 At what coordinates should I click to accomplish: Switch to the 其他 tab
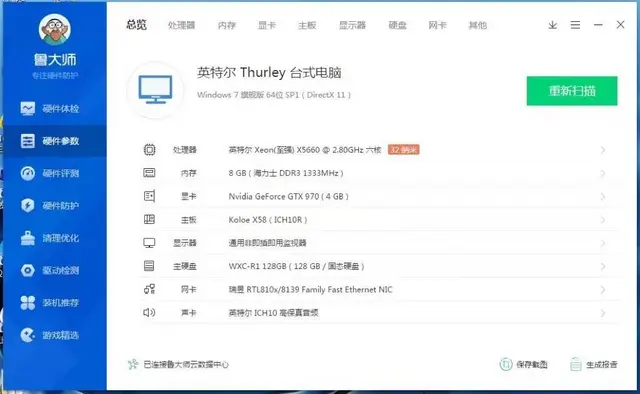(x=478, y=25)
